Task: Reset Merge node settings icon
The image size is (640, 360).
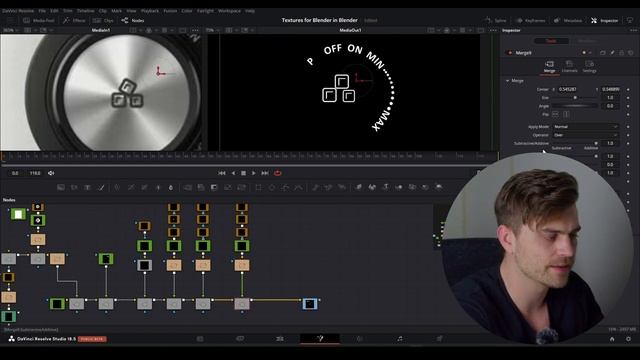Action: click(631, 53)
